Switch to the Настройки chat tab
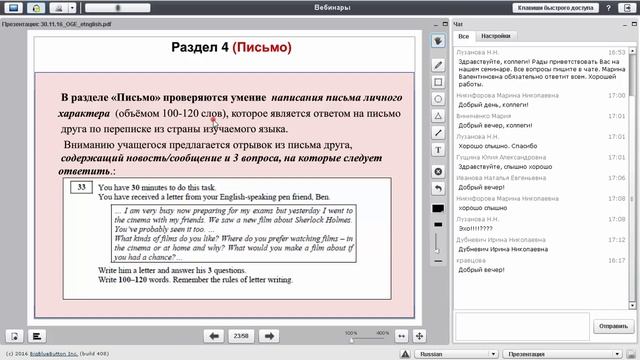This screenshot has width=640, height=360. (x=496, y=36)
